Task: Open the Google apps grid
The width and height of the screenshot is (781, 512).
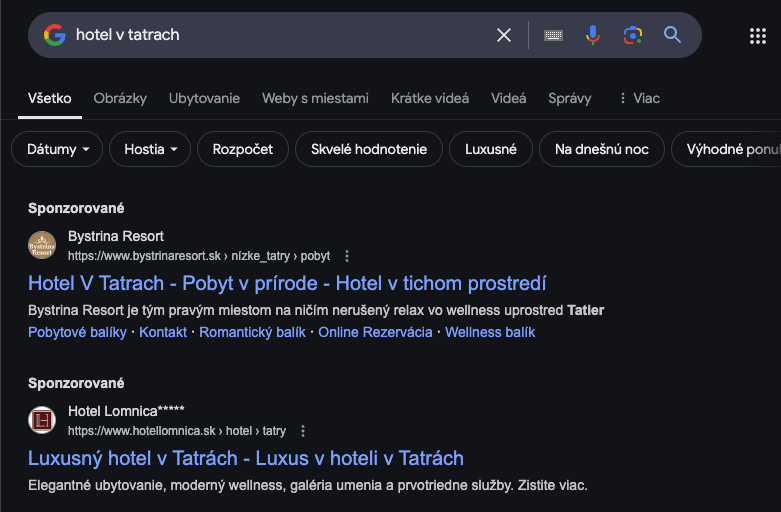Action: pyautogui.click(x=758, y=36)
